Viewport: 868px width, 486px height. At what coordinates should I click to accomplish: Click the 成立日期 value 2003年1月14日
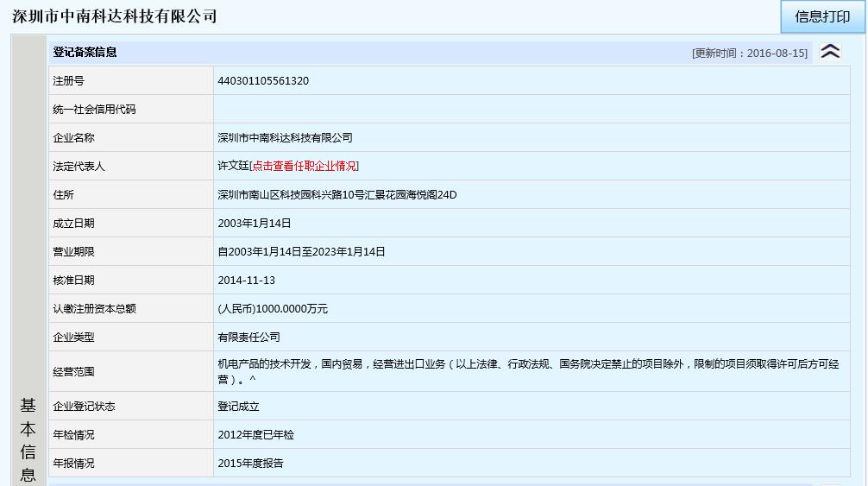(255, 224)
